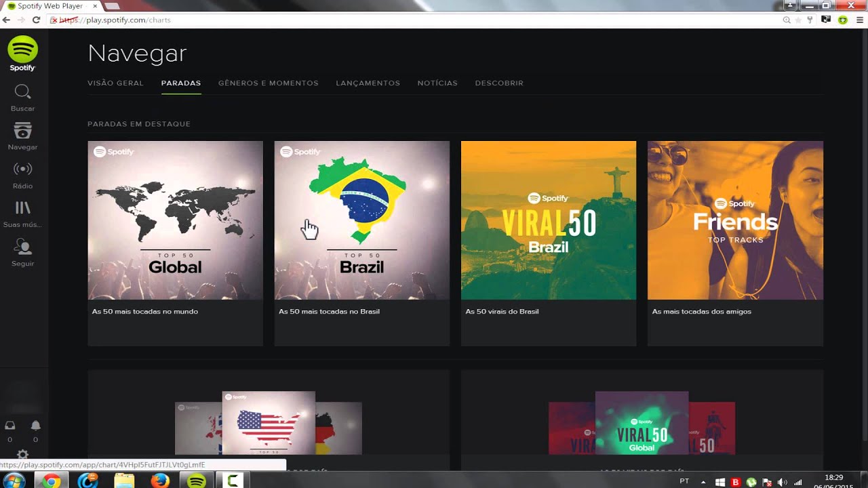
Task: Go to the Descobrir tab
Action: click(499, 83)
